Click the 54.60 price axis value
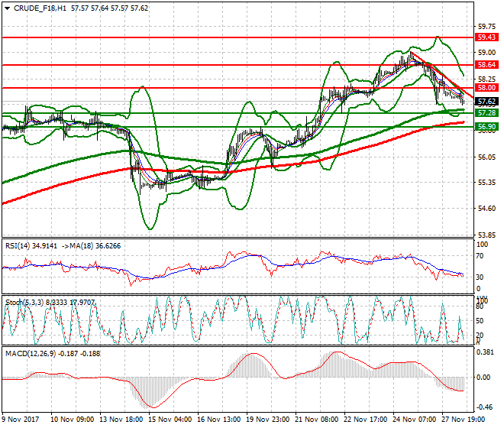This screenshot has height=428, width=504. point(486,209)
